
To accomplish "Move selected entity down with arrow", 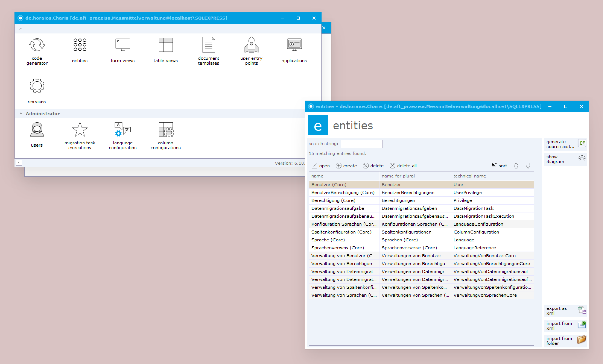I will [x=528, y=166].
